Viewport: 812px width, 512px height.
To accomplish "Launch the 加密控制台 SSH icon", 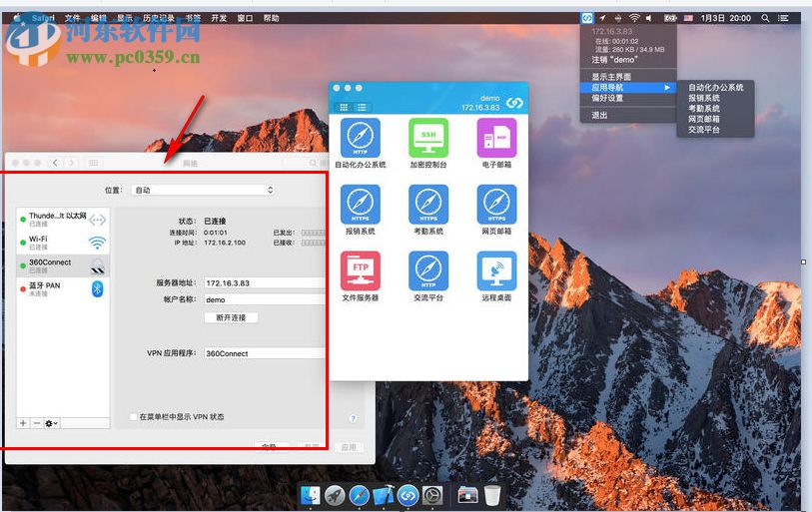I will pyautogui.click(x=428, y=138).
